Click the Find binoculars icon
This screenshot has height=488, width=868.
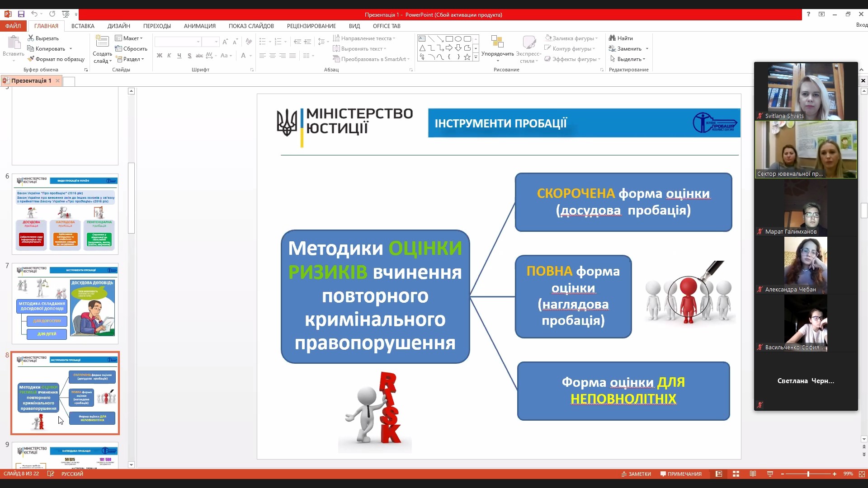[612, 38]
